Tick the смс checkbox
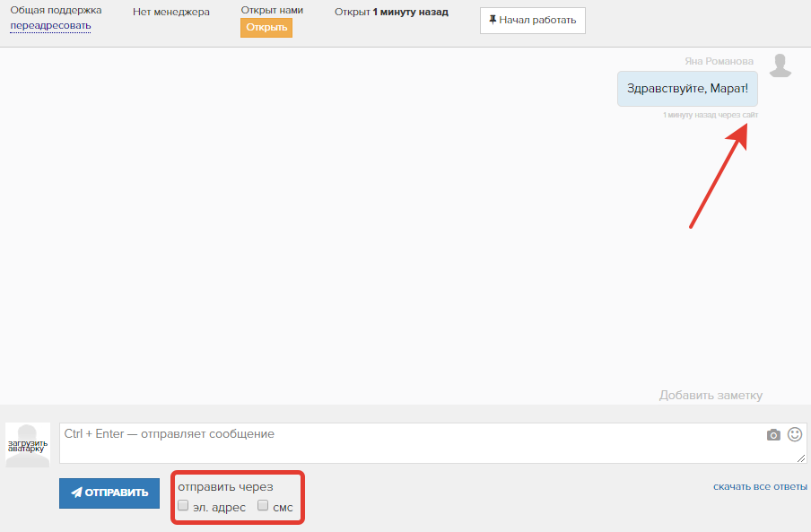 (263, 506)
